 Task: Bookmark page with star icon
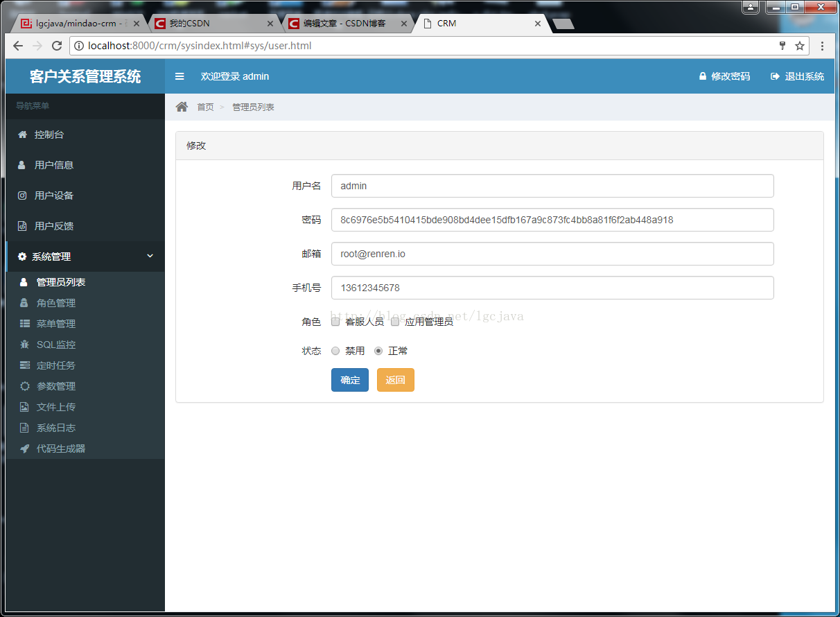click(x=800, y=46)
